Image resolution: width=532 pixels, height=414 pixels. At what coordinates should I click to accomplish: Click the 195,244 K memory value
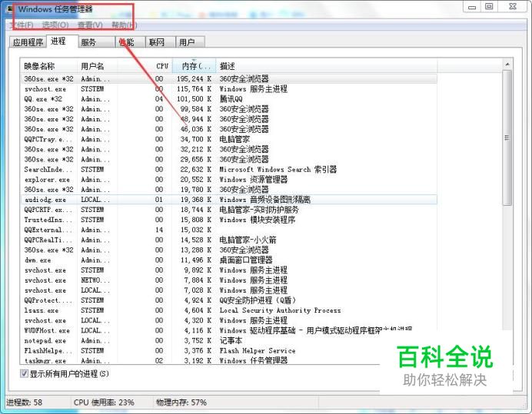click(x=194, y=78)
